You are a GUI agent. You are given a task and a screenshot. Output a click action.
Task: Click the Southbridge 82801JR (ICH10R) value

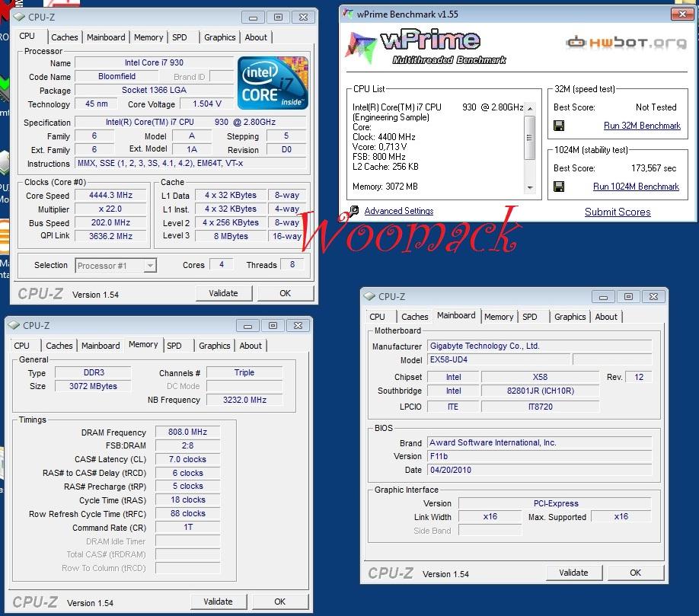pyautogui.click(x=541, y=391)
